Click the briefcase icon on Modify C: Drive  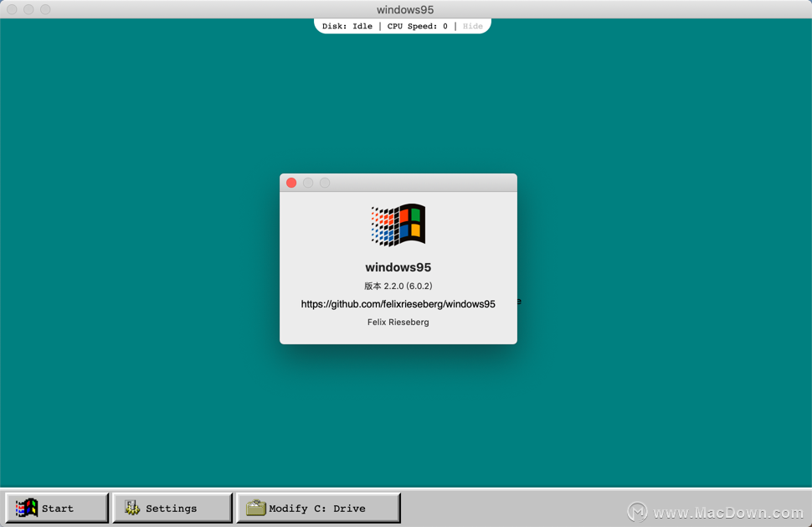256,508
